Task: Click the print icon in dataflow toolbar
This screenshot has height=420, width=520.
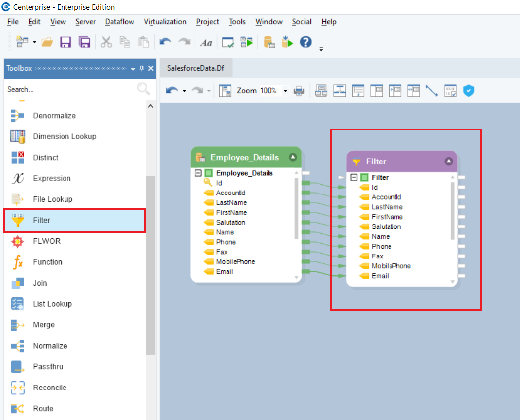Action: coord(299,91)
